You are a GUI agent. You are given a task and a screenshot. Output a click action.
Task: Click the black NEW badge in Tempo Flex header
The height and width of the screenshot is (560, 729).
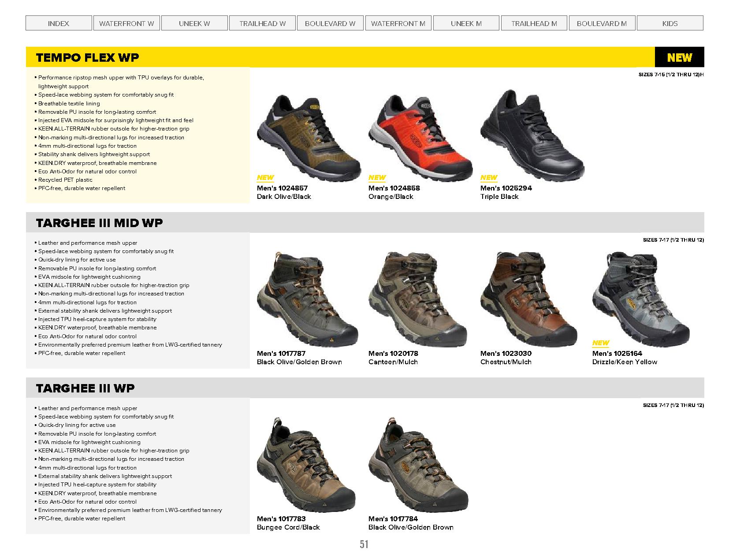pyautogui.click(x=679, y=57)
